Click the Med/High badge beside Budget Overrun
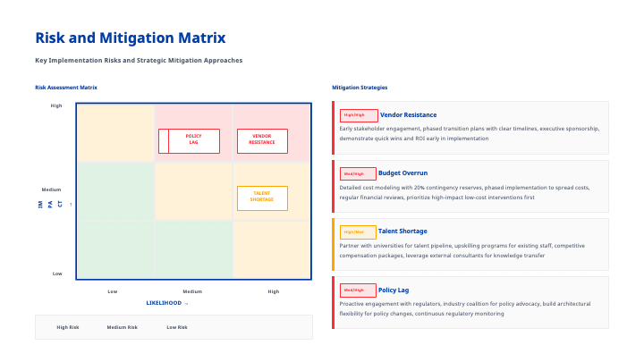 coord(359,173)
